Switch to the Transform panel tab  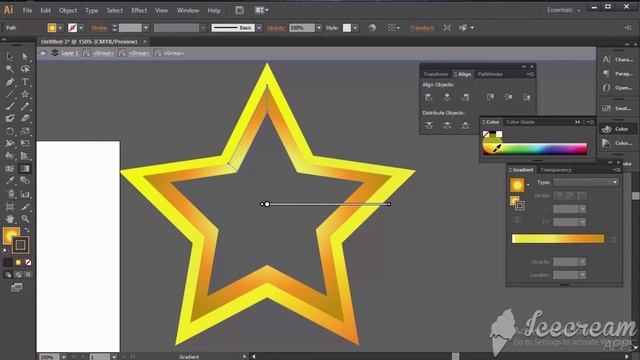click(436, 74)
